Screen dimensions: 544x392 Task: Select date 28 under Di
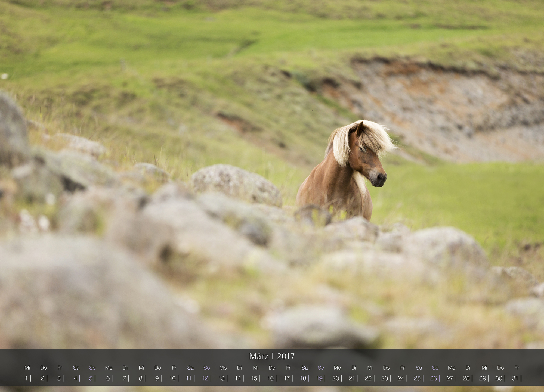(466, 378)
